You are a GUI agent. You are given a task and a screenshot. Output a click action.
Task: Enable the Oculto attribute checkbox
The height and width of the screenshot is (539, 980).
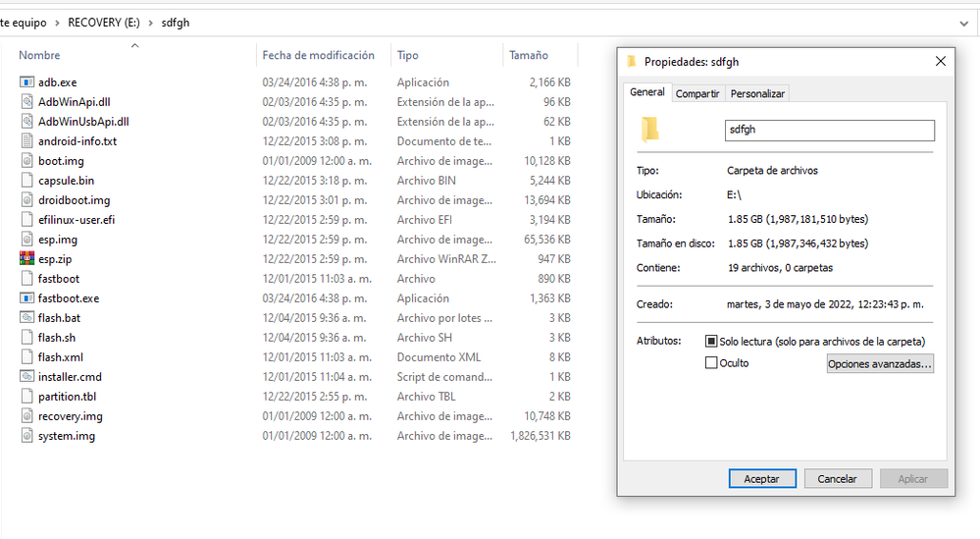[712, 363]
